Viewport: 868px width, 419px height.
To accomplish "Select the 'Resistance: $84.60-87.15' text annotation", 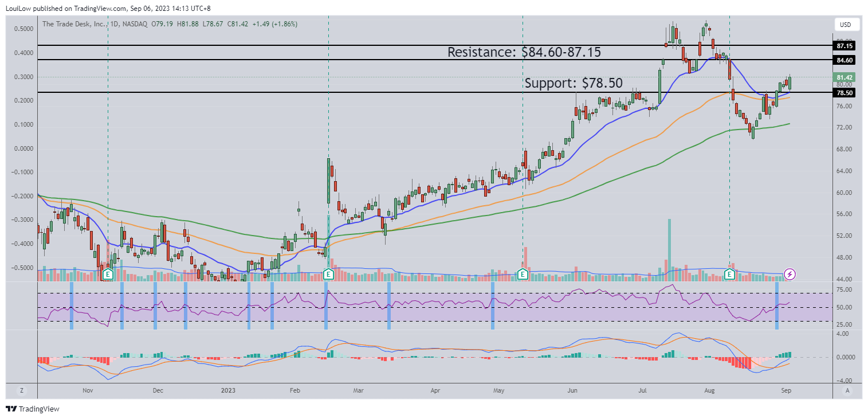I will pyautogui.click(x=524, y=52).
